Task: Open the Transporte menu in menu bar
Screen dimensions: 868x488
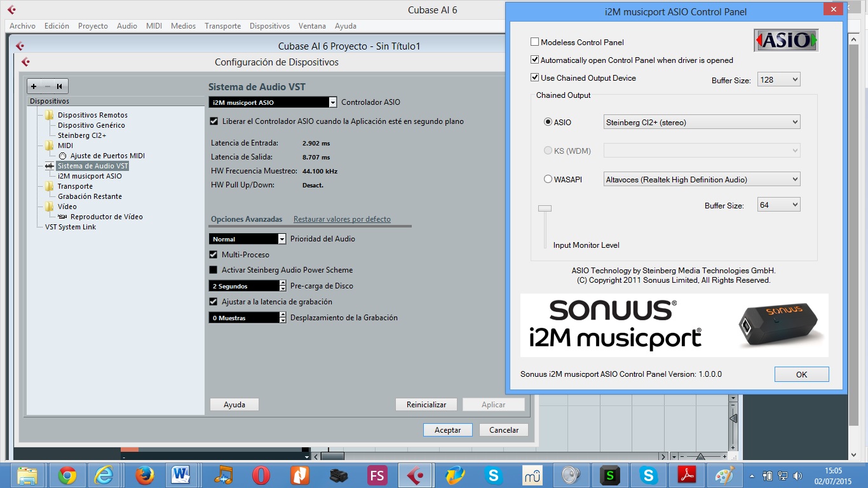Action: 222,26
